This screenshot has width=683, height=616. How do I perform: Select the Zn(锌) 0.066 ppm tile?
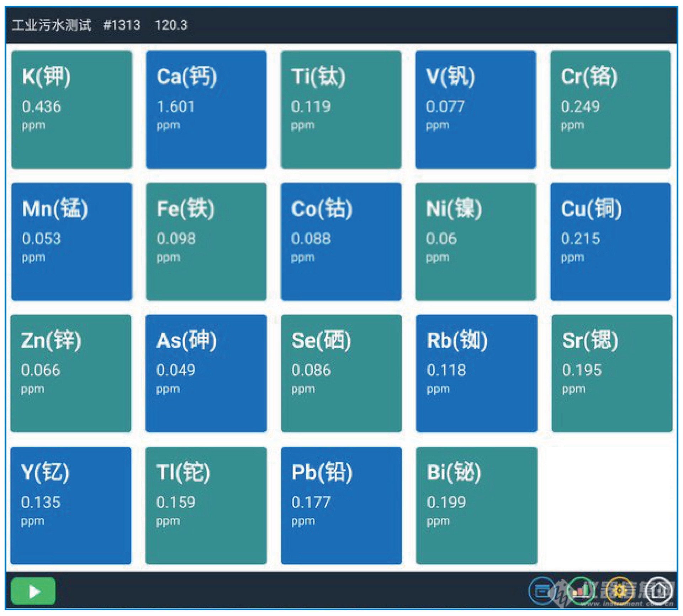coord(71,373)
